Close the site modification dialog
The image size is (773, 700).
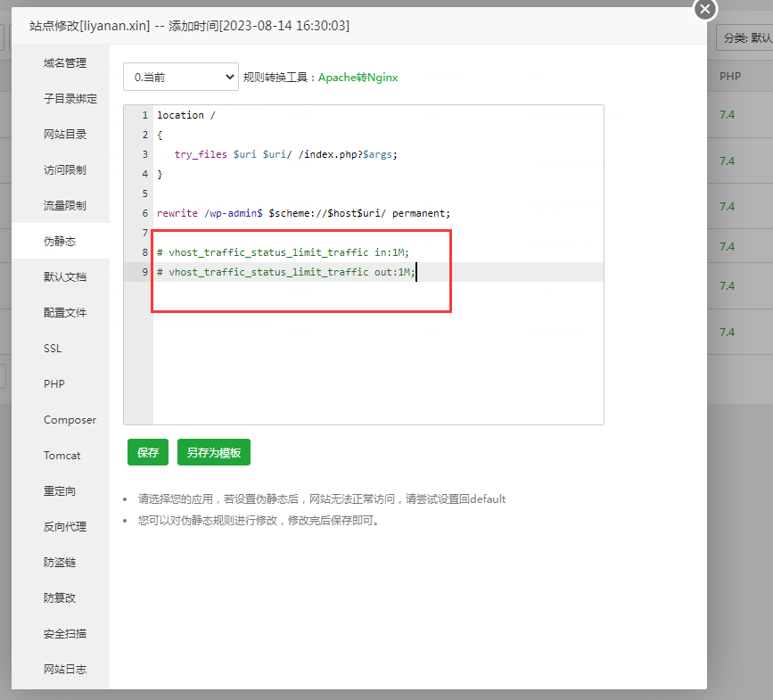705,10
